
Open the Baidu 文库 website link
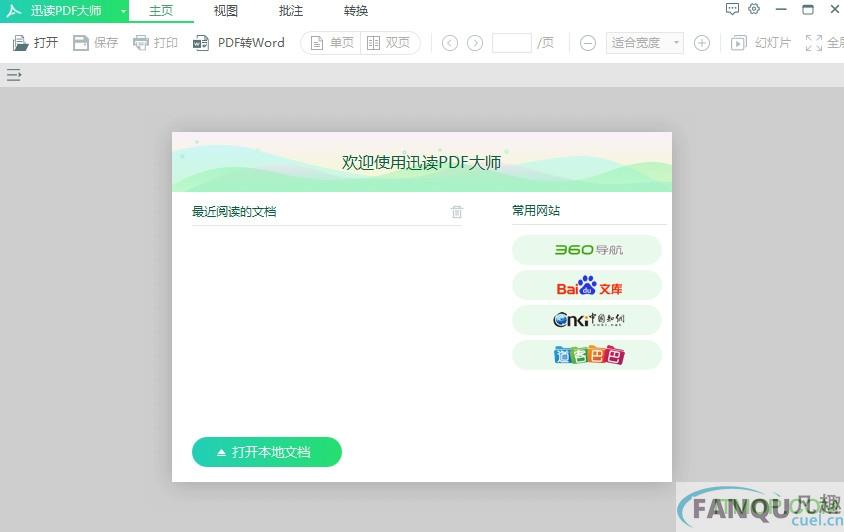587,285
